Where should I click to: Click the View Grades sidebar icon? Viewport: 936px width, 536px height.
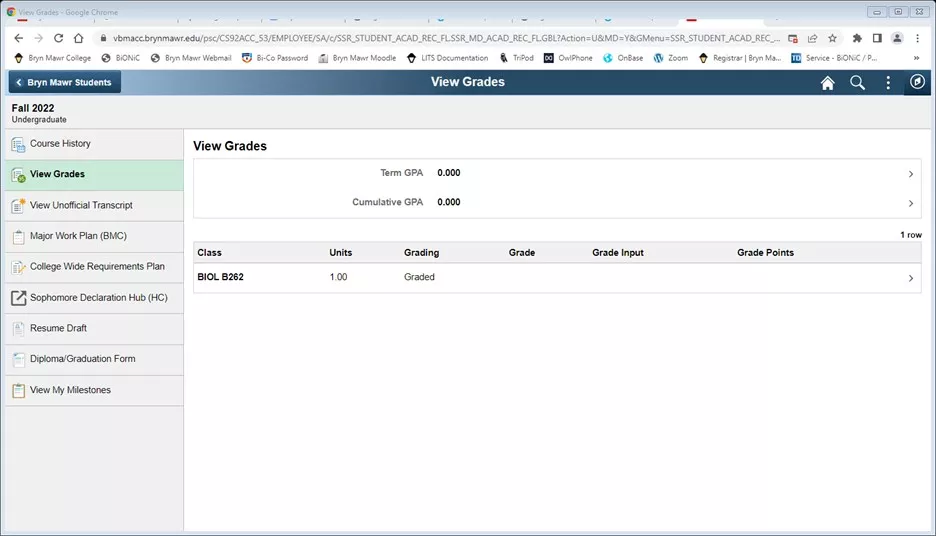click(x=19, y=175)
